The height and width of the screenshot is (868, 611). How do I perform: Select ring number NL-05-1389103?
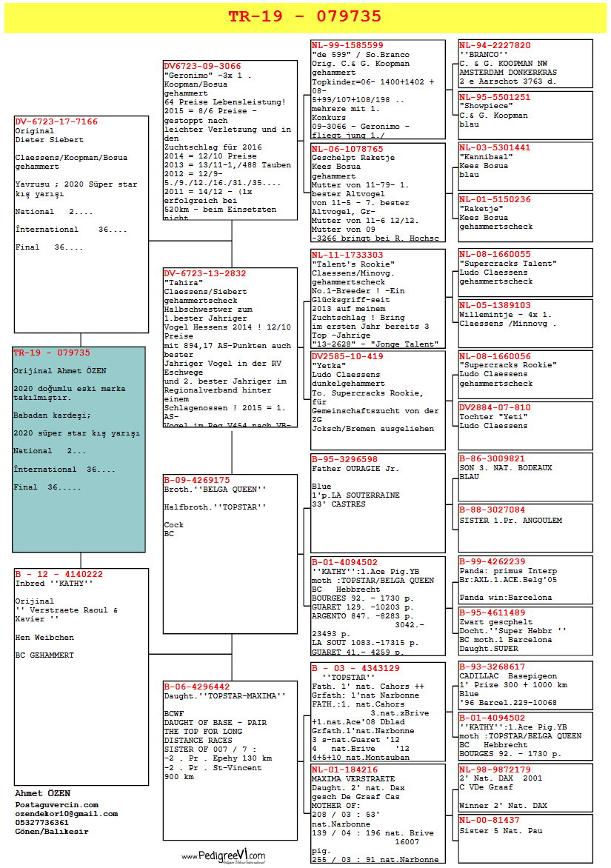tap(495, 305)
